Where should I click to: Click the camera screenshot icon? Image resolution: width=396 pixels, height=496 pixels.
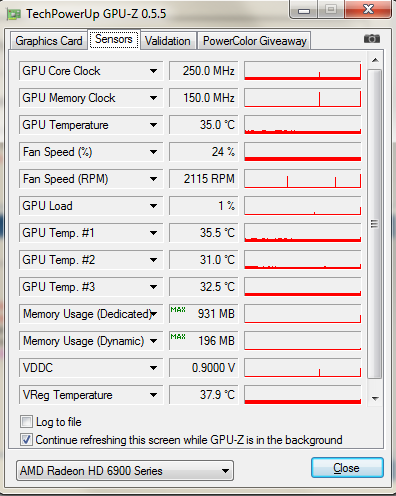(372, 39)
